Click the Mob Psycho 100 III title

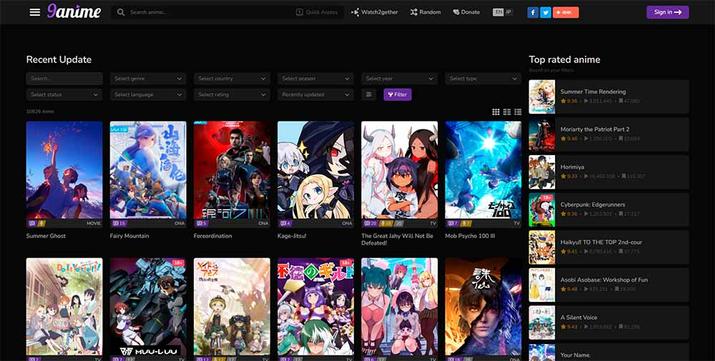pyautogui.click(x=470, y=236)
